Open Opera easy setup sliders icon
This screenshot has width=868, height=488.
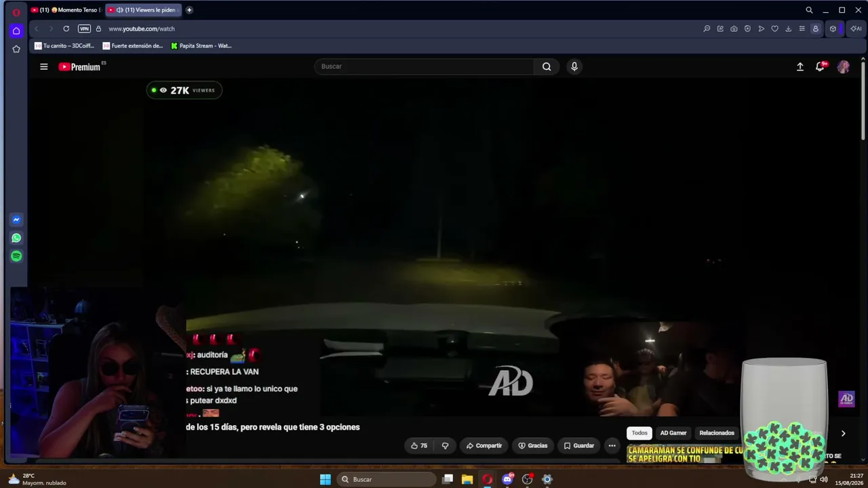[802, 28]
